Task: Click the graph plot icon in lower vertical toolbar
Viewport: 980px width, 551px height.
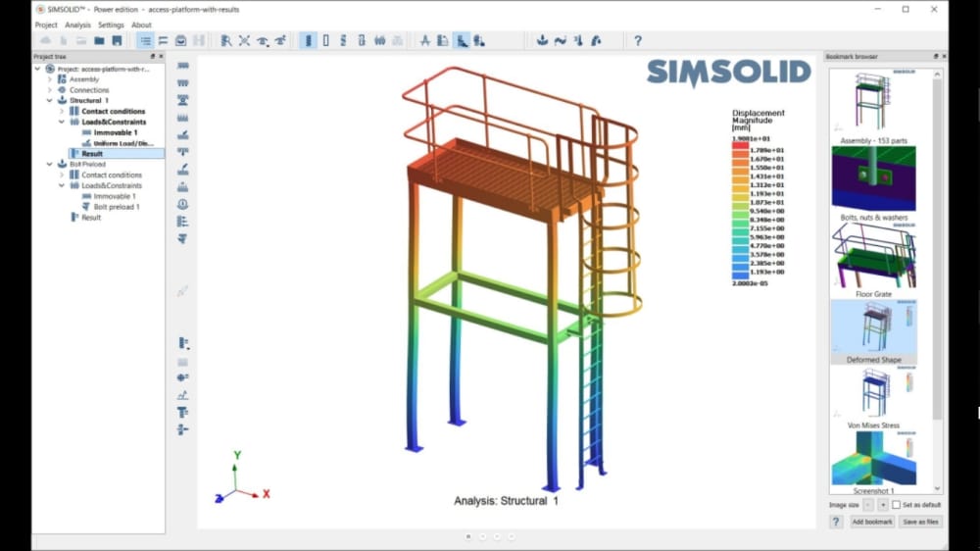Action: pos(183,395)
